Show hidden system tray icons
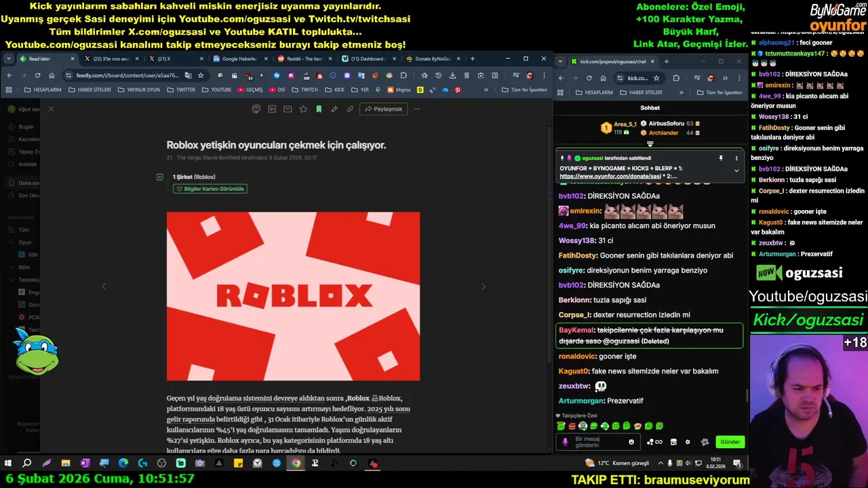This screenshot has height=488, width=868. (x=660, y=464)
